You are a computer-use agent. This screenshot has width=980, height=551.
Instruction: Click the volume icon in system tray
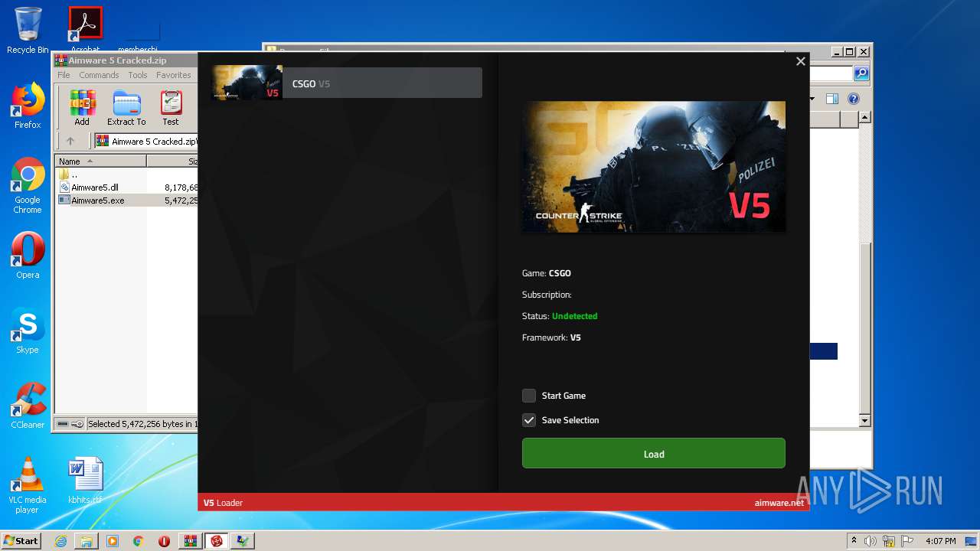click(871, 541)
